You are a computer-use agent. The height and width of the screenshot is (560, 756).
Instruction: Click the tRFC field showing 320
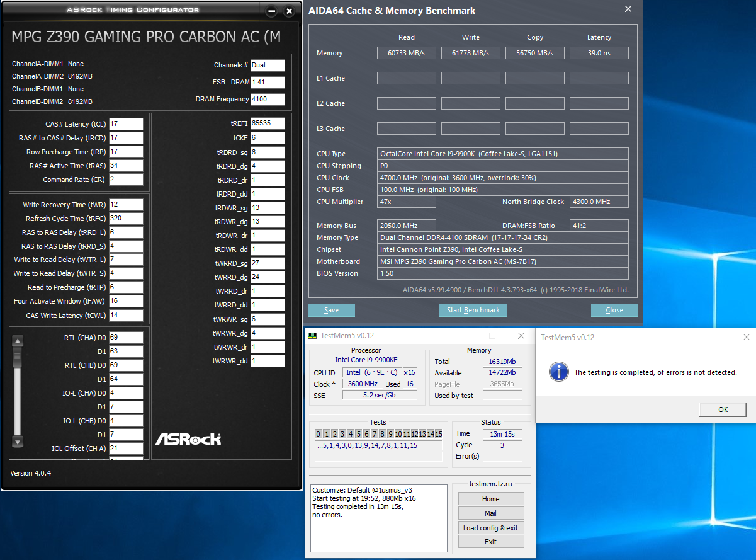click(x=126, y=219)
